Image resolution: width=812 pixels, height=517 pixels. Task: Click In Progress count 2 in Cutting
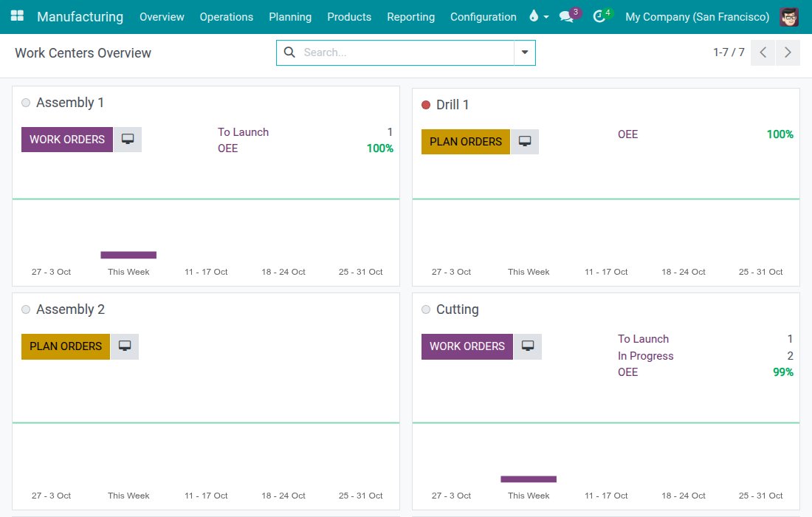[x=791, y=356]
